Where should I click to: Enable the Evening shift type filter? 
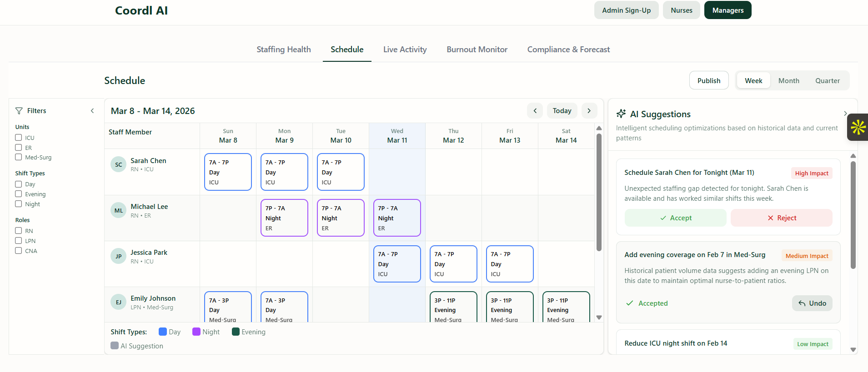point(19,194)
